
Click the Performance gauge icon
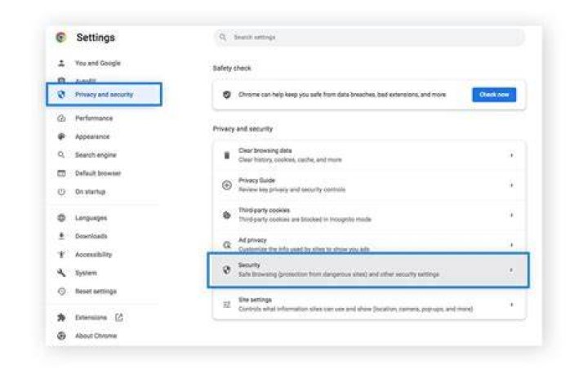click(61, 118)
